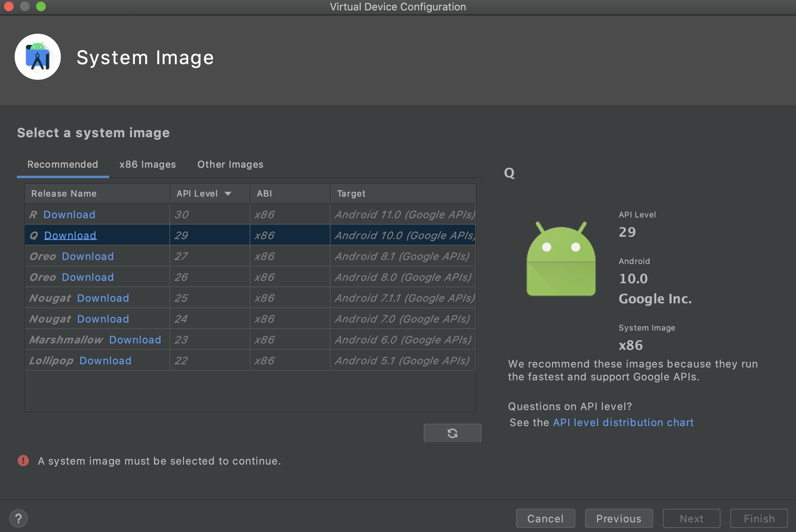
Task: Sort by API Level arrow
Action: [x=228, y=193]
